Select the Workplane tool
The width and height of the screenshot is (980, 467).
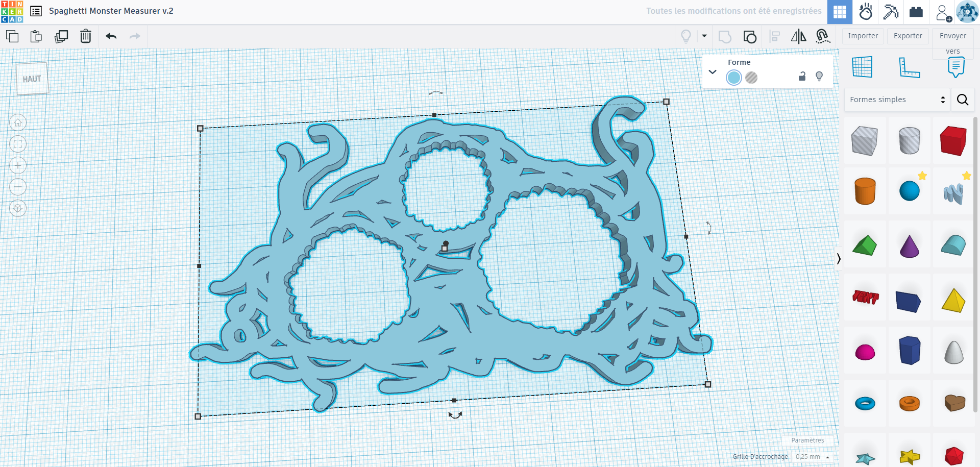point(862,67)
